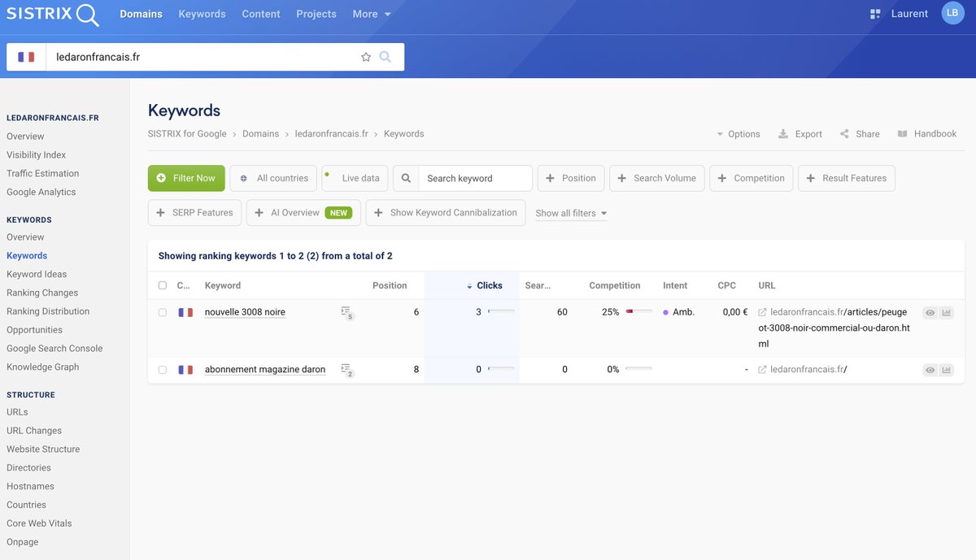The image size is (976, 560).
Task: Show SERP preview icon for nouvelle 3008 noire
Action: click(346, 312)
